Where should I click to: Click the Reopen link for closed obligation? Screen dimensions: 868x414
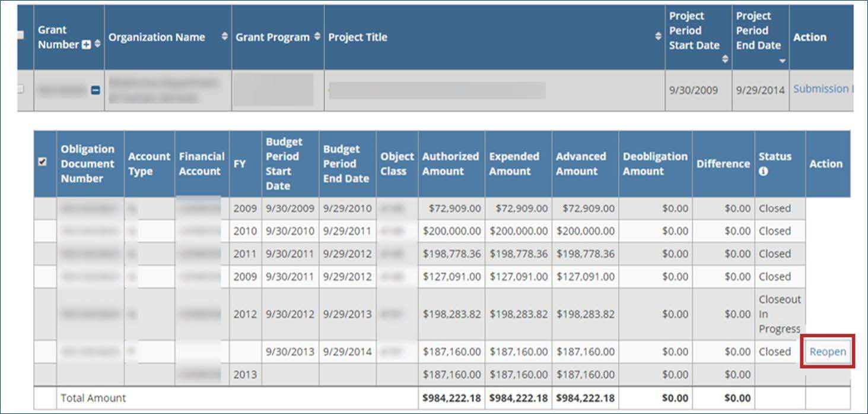pyautogui.click(x=828, y=352)
